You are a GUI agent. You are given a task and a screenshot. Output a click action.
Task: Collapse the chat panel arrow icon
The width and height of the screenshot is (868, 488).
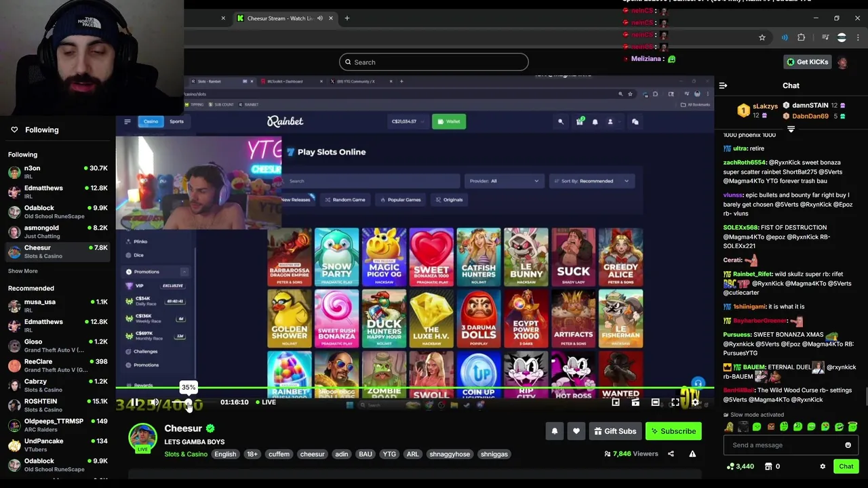(x=723, y=85)
